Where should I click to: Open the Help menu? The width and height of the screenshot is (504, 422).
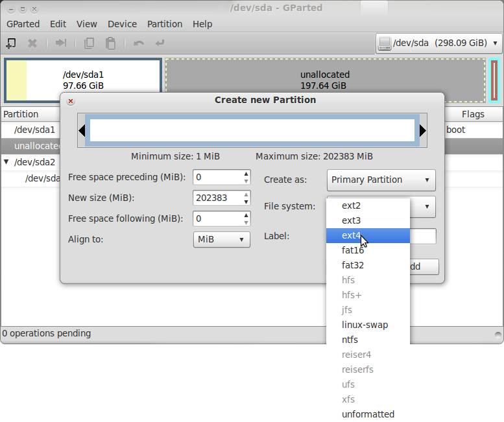[202, 24]
